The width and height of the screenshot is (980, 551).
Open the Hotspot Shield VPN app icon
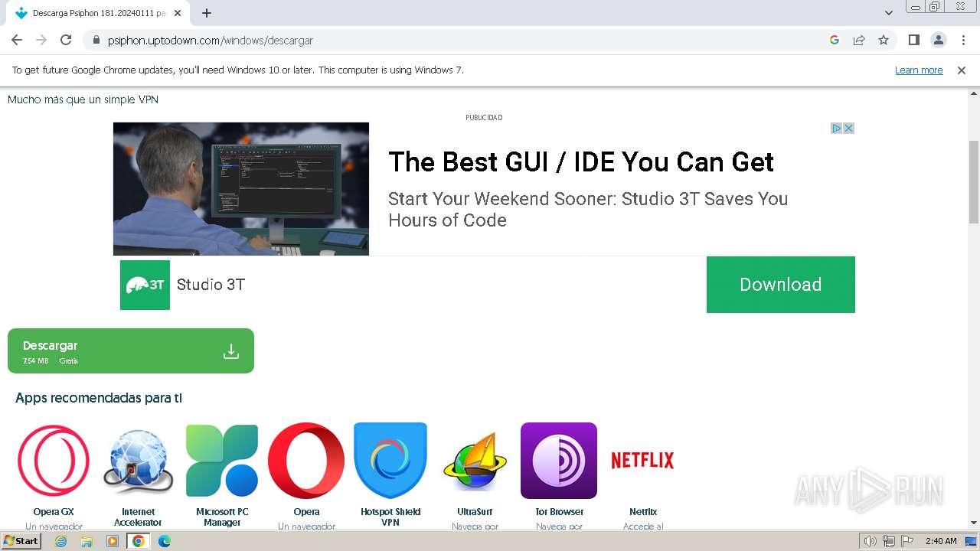[390, 461]
